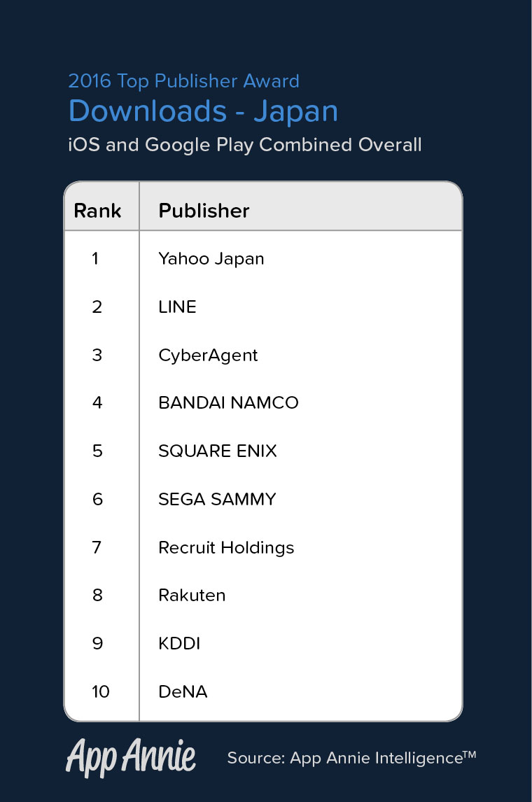532x802 pixels.
Task: Click the iOS and Google Play subtitle
Action: [x=244, y=145]
